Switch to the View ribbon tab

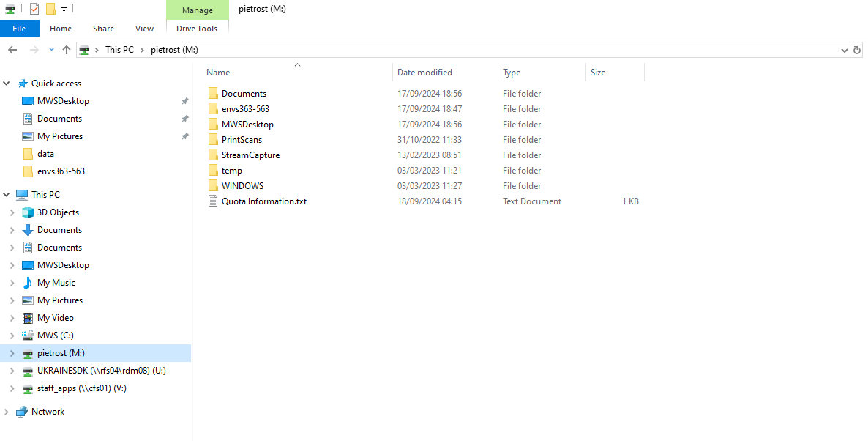[144, 29]
